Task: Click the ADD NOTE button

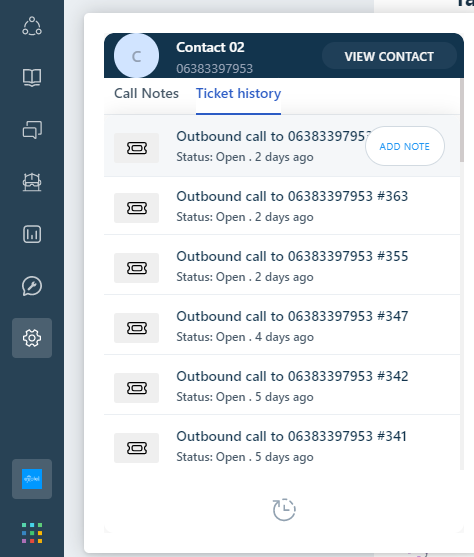Action: 405,146
